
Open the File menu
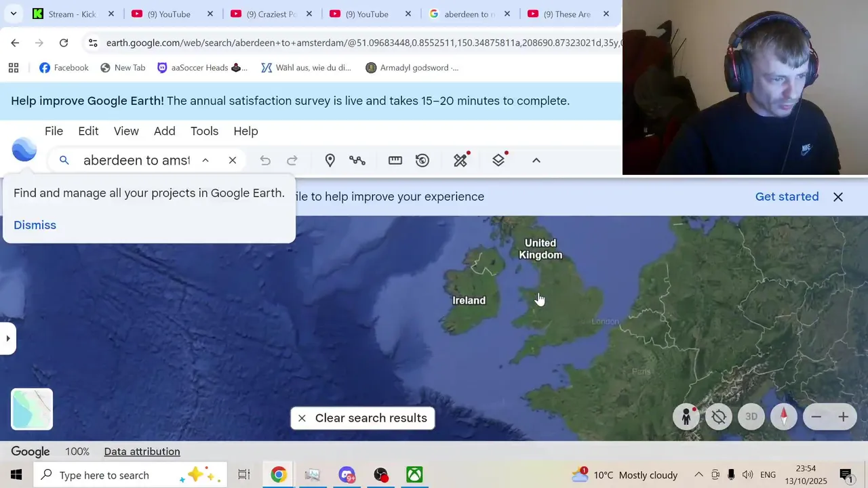click(54, 131)
